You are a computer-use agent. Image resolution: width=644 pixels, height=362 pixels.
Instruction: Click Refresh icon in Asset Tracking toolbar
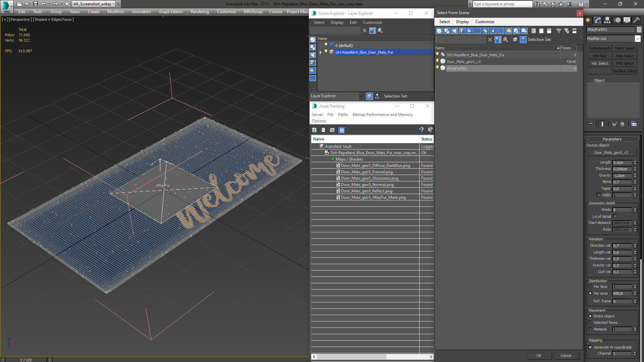315,130
